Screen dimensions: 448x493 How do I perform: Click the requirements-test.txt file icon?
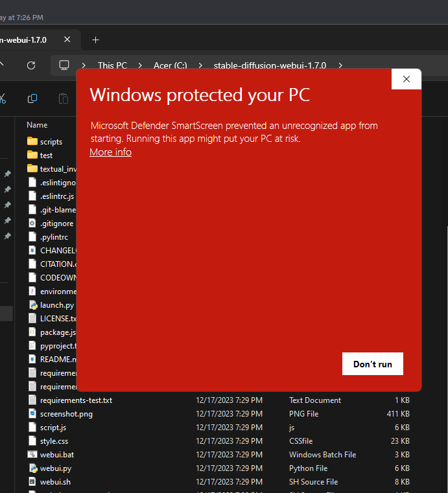pyautogui.click(x=32, y=400)
